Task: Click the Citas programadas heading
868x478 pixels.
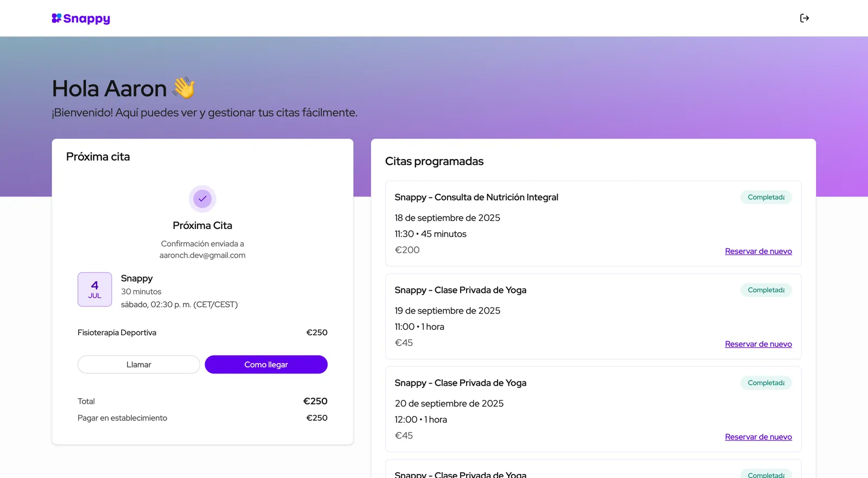Action: coord(434,161)
